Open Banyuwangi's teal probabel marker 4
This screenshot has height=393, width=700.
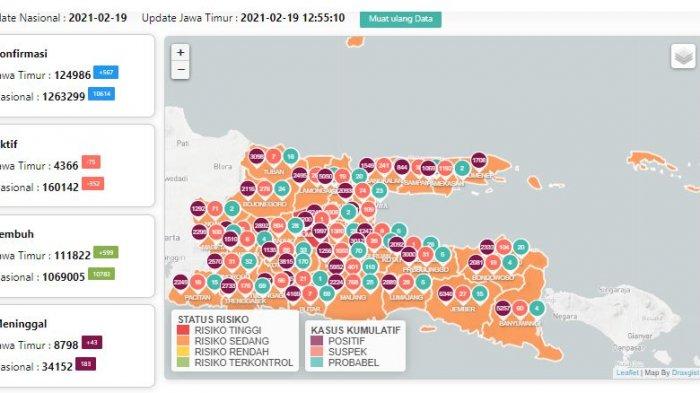tap(537, 308)
